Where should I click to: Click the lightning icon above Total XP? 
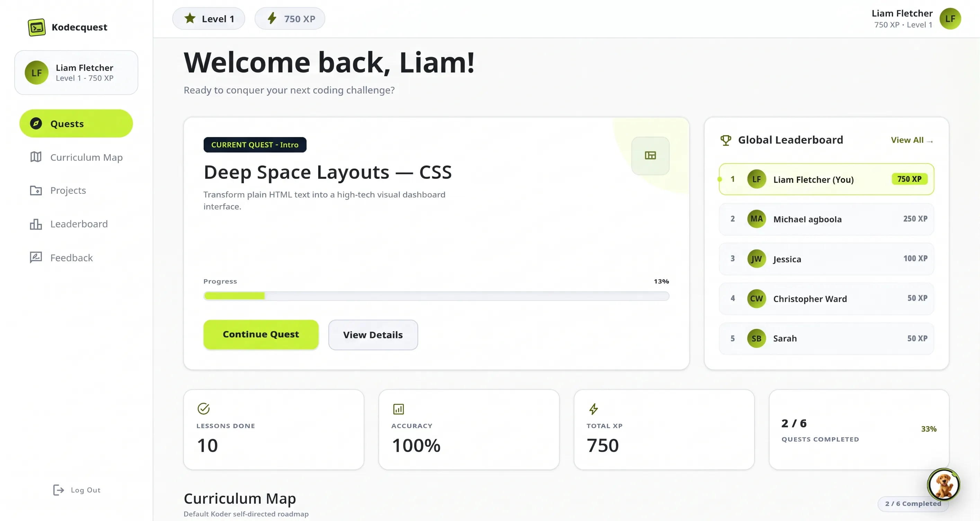(x=594, y=409)
